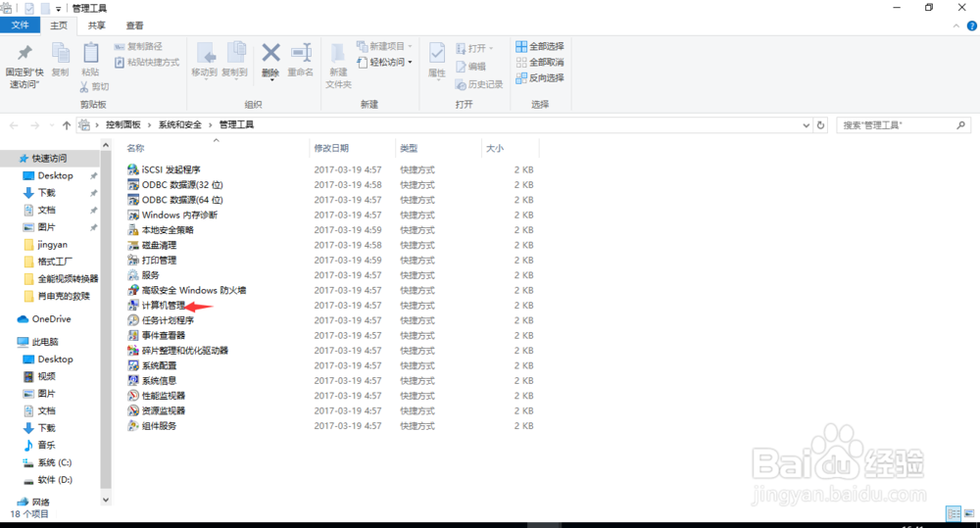The image size is (980, 528).
Task: Switch to details view icon
Action: [954, 513]
